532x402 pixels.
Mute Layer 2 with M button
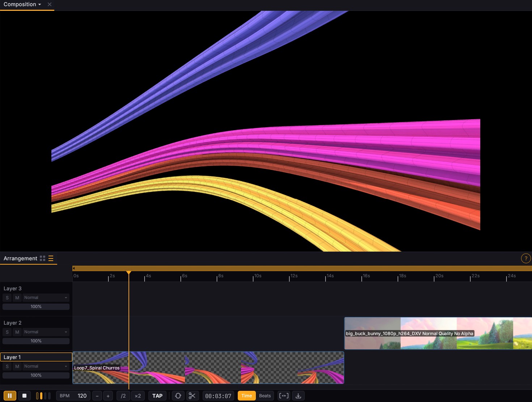coord(17,332)
